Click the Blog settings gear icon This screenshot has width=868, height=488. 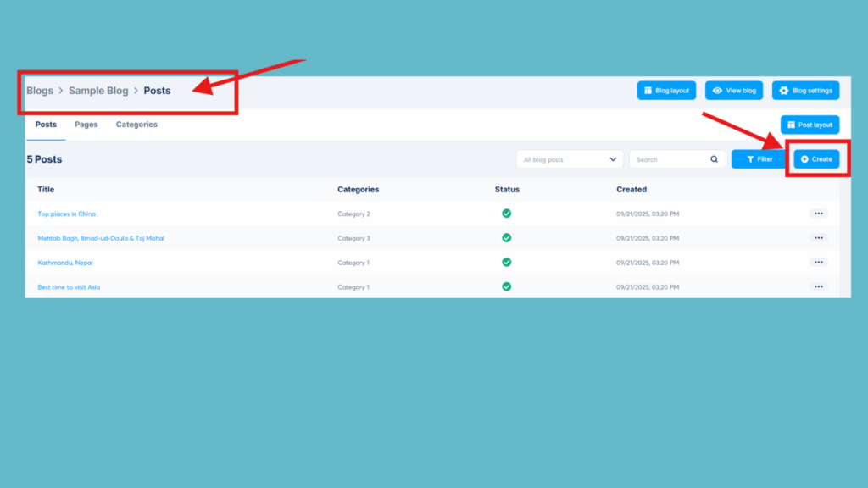click(x=783, y=90)
